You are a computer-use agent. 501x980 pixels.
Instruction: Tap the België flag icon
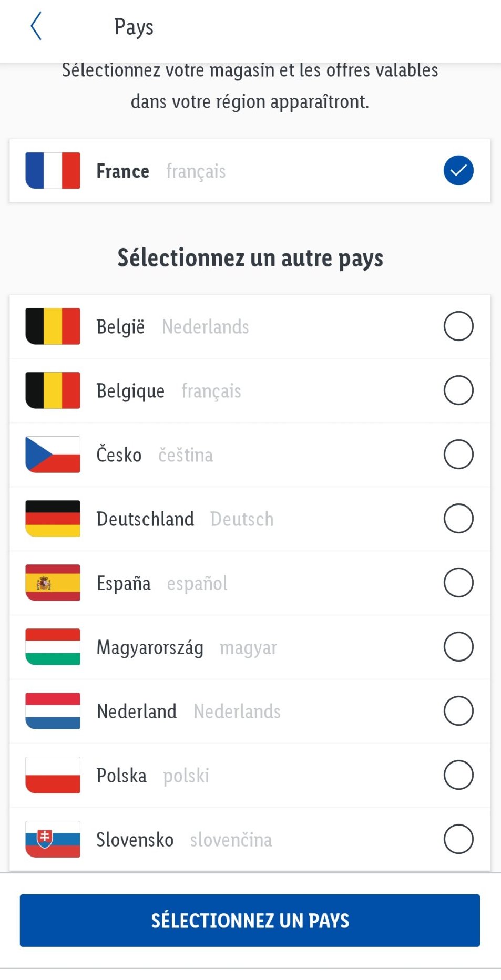pyautogui.click(x=53, y=326)
